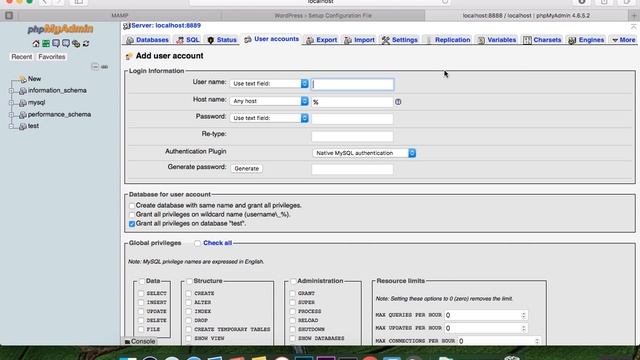This screenshot has width=640, height=360.
Task: Click the Re-type password input field
Action: (x=352, y=136)
